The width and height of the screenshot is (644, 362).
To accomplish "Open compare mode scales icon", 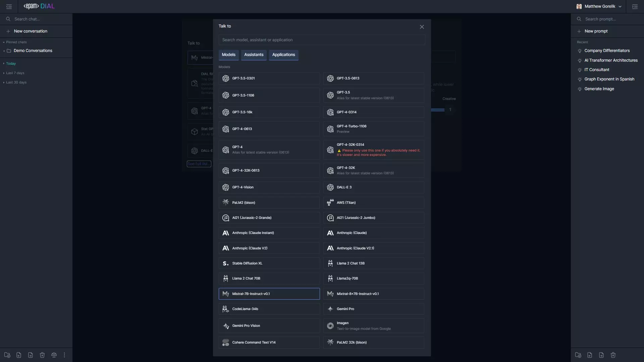I will pos(54,355).
